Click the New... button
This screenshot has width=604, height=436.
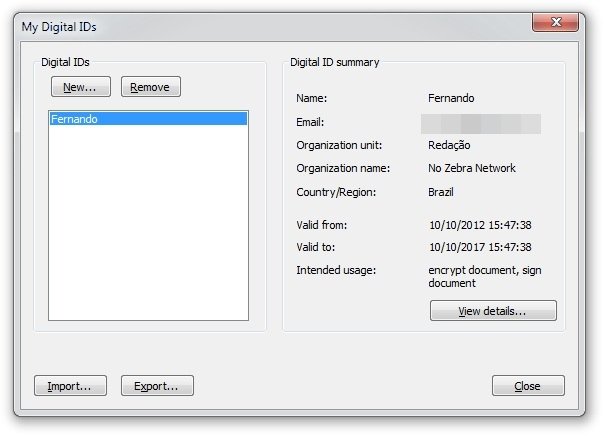[x=81, y=87]
